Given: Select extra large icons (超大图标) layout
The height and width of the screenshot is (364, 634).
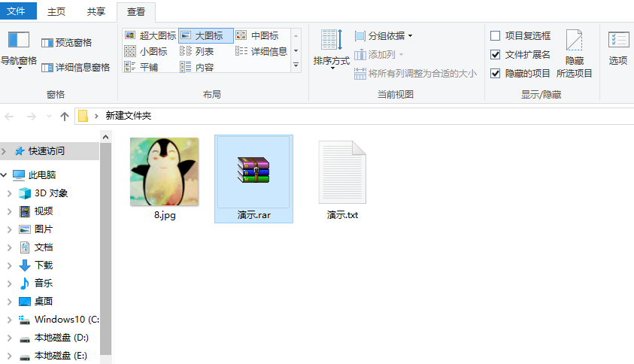Looking at the screenshot, I should click(150, 35).
